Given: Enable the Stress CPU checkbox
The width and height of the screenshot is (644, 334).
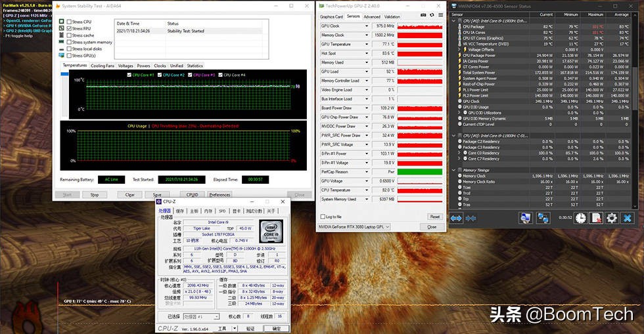Looking at the screenshot, I should 70,22.
